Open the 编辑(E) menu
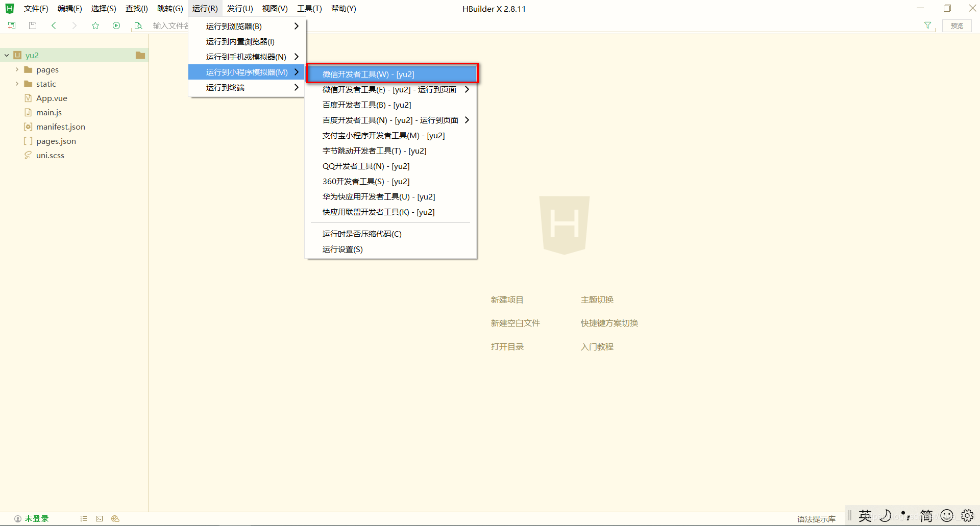This screenshot has width=980, height=526. point(70,9)
